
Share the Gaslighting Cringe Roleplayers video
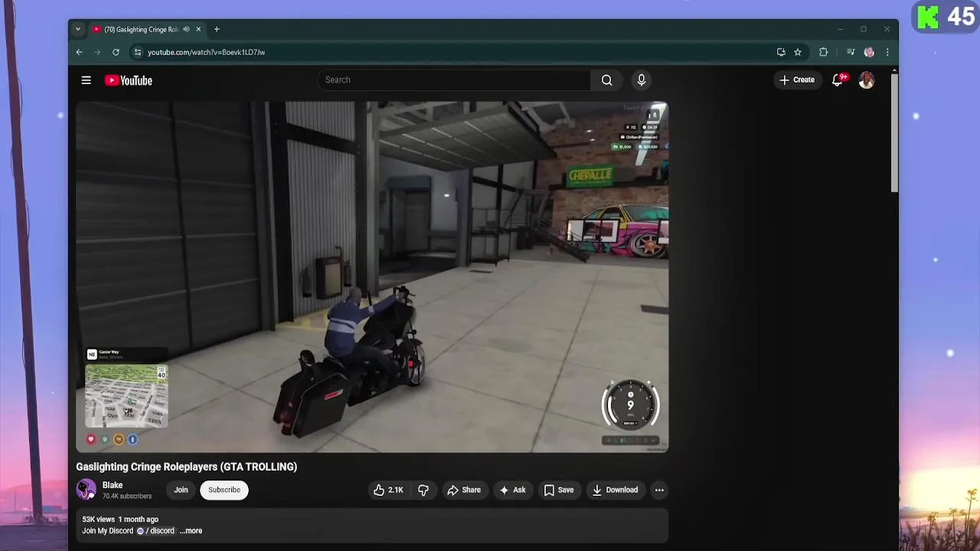pyautogui.click(x=464, y=490)
